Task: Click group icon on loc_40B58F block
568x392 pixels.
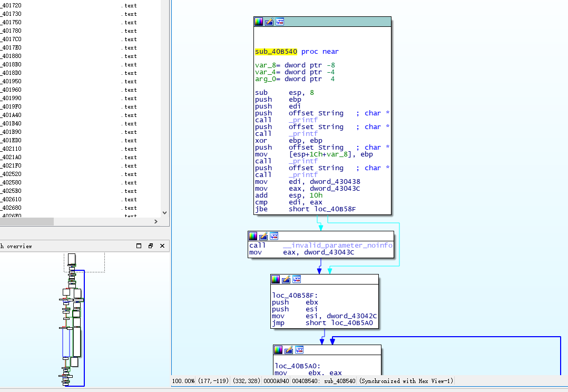Action: click(297, 279)
